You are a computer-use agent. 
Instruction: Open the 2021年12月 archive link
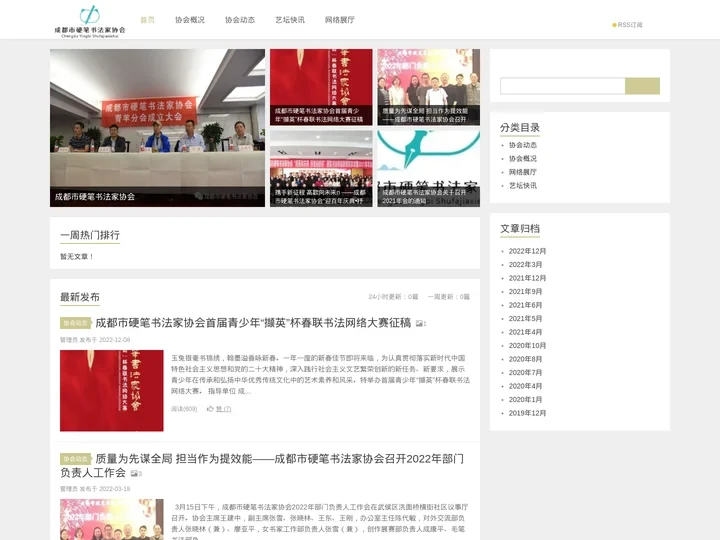tap(527, 278)
